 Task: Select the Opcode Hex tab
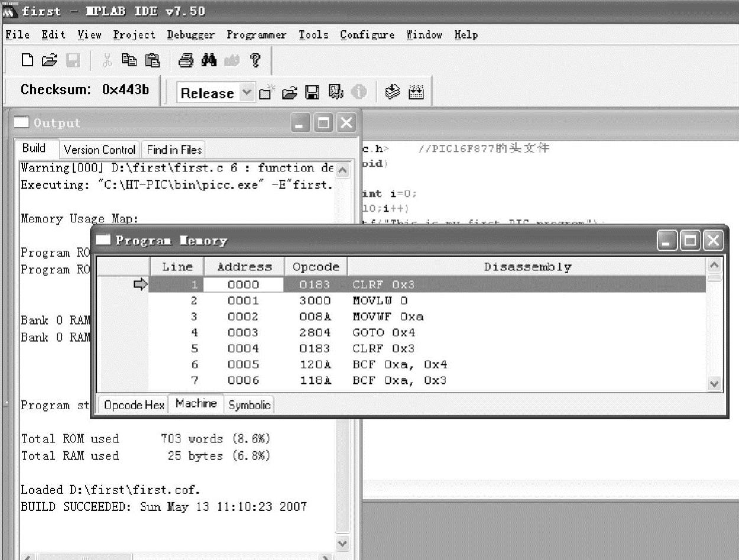point(134,405)
